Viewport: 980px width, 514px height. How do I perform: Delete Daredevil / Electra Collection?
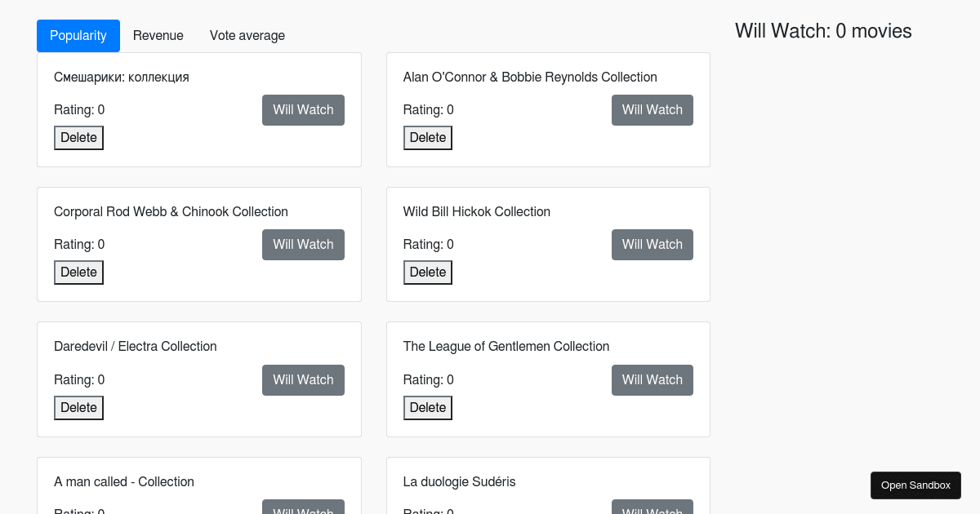coord(78,408)
